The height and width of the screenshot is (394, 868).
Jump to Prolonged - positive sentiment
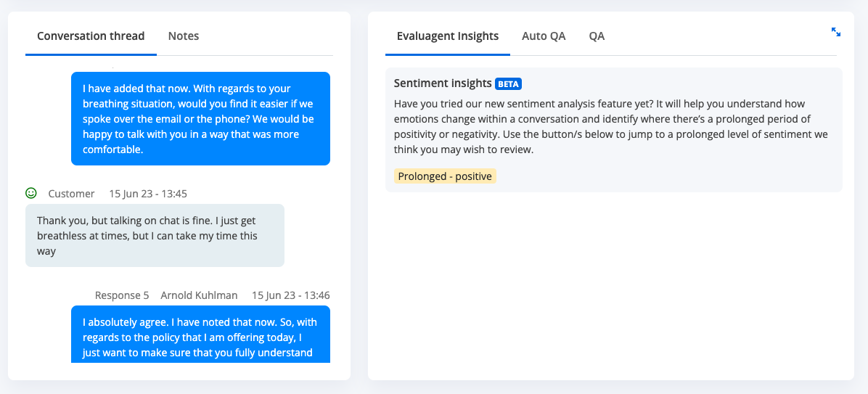click(445, 176)
